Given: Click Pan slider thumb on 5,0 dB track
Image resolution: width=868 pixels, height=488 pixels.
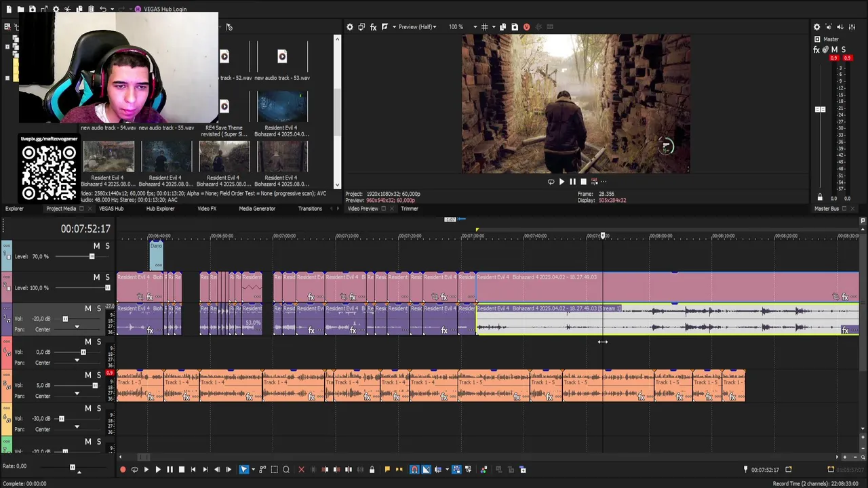Looking at the screenshot, I should (x=77, y=394).
